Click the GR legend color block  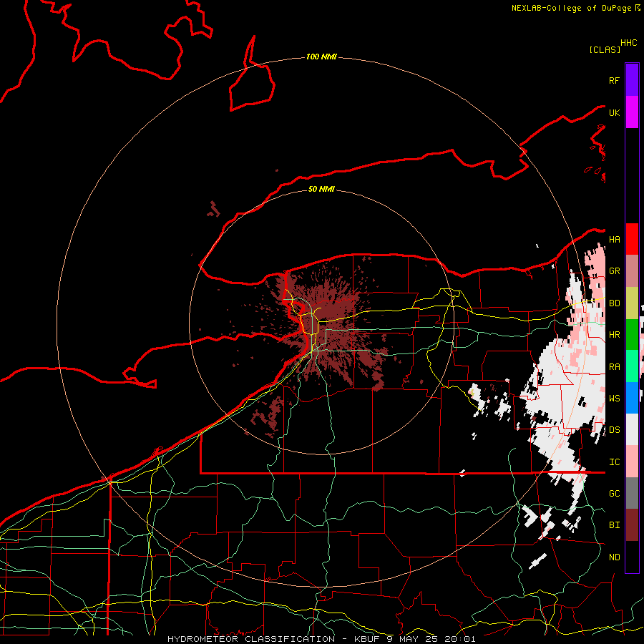click(x=632, y=271)
